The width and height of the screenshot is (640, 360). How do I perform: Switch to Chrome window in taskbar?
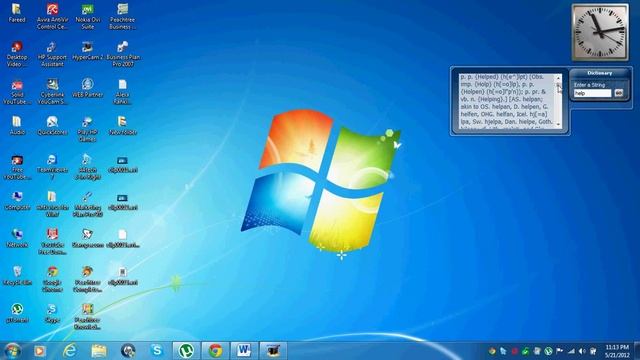215,351
